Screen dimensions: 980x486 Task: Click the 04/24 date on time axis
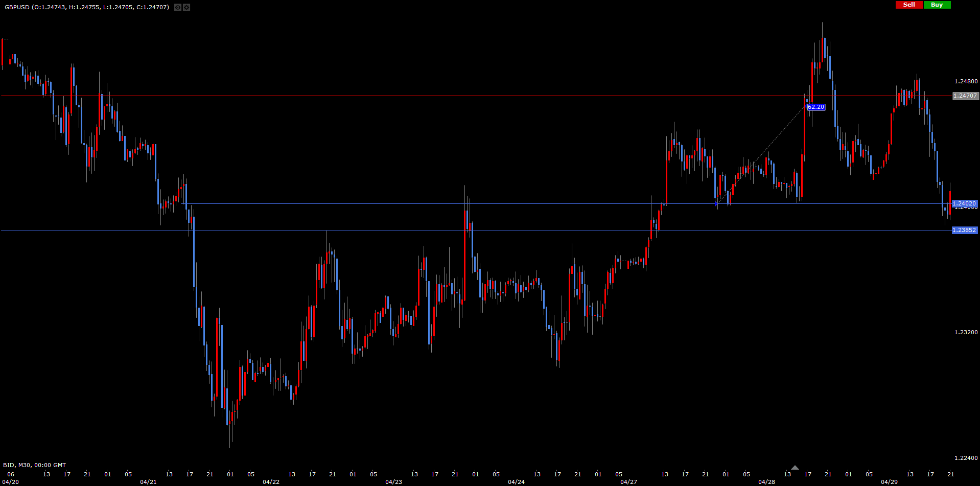516,482
